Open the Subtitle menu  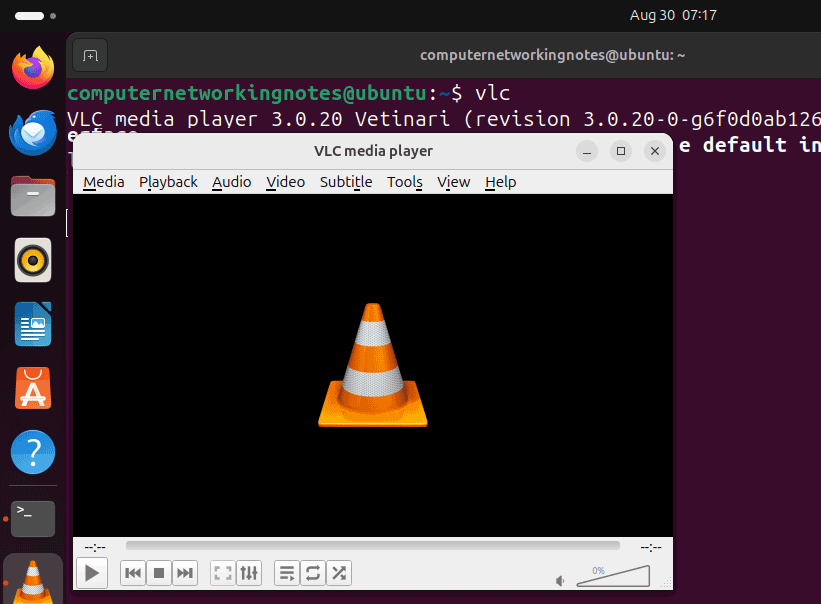(x=346, y=182)
